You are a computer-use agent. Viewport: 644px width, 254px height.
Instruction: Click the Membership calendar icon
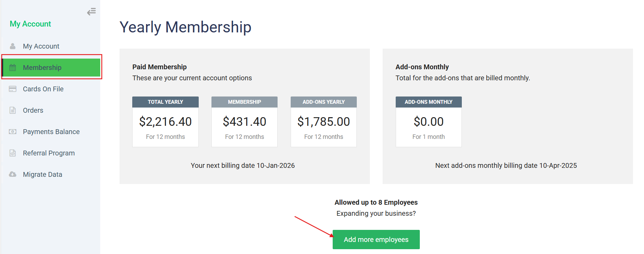click(13, 68)
